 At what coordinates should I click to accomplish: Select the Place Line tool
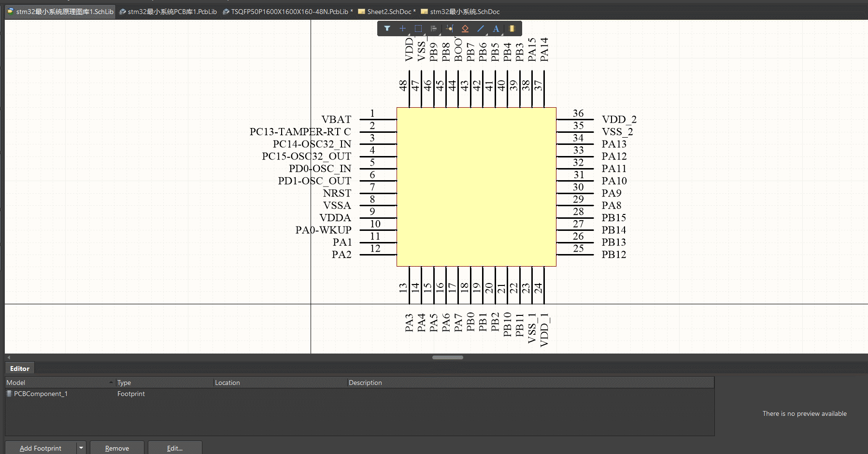pyautogui.click(x=481, y=28)
